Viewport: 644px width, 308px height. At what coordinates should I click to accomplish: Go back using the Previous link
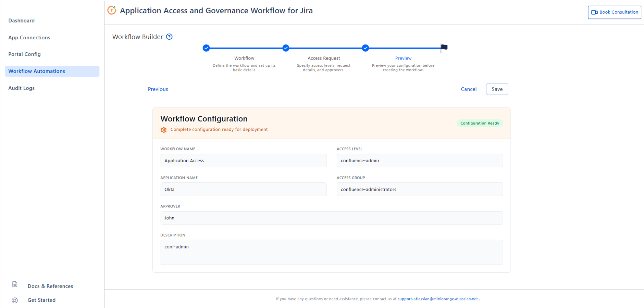pyautogui.click(x=158, y=89)
